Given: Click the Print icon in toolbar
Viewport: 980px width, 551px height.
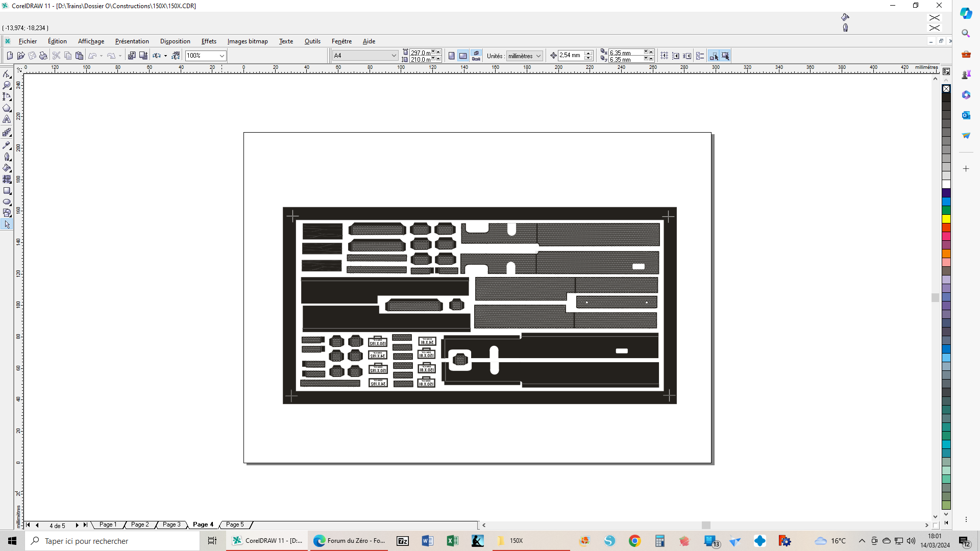Looking at the screenshot, I should point(43,56).
